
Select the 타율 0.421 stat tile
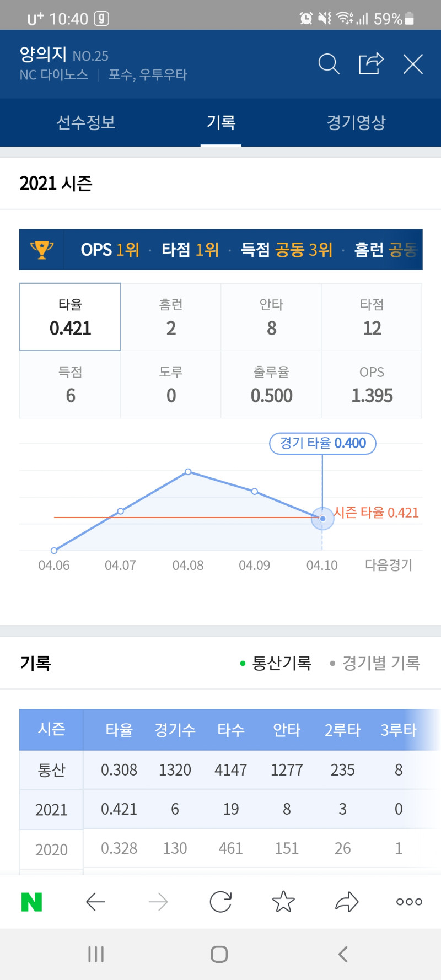coord(70,317)
